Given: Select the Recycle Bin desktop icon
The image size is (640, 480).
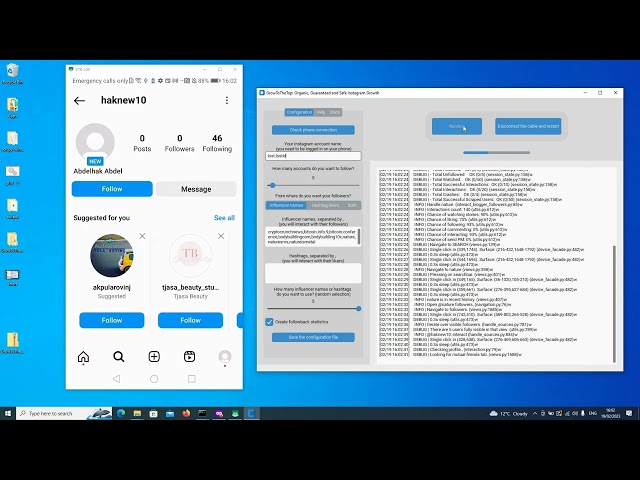Looking at the screenshot, I should pos(12,74).
